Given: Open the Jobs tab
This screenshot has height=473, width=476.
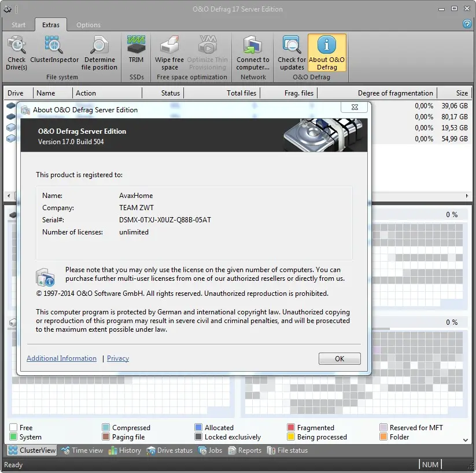Looking at the screenshot, I should pyautogui.click(x=210, y=450).
